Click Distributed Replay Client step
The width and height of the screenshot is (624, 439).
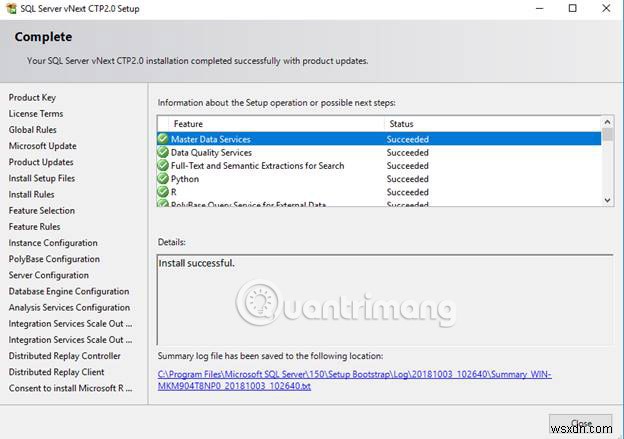[57, 372]
